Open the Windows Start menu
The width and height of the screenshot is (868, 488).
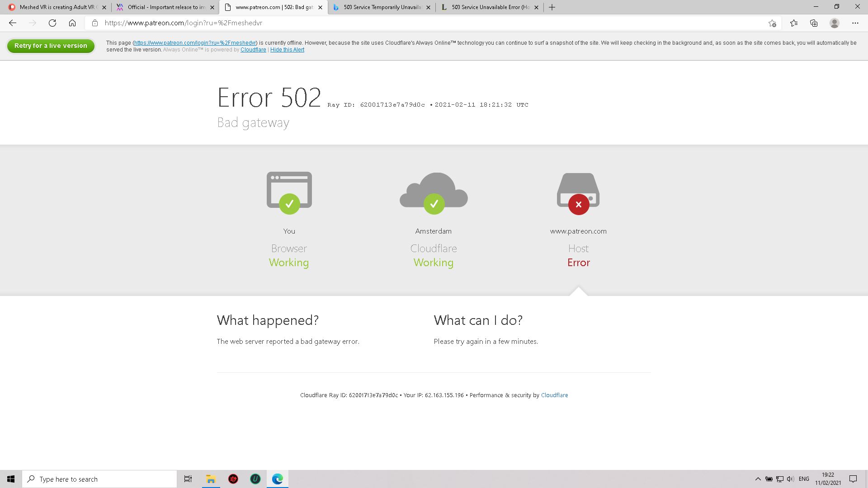click(x=11, y=479)
